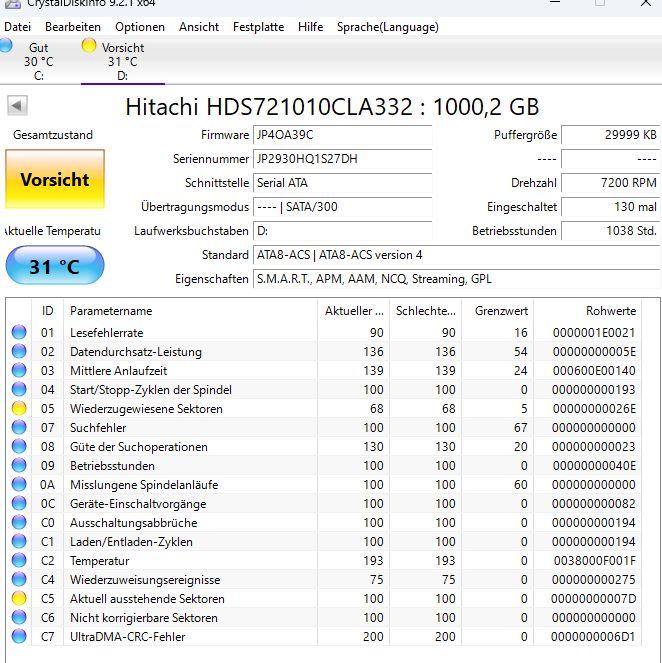Image resolution: width=662 pixels, height=663 pixels.
Task: Click the status icon for Suchfehler
Action: coord(19,427)
